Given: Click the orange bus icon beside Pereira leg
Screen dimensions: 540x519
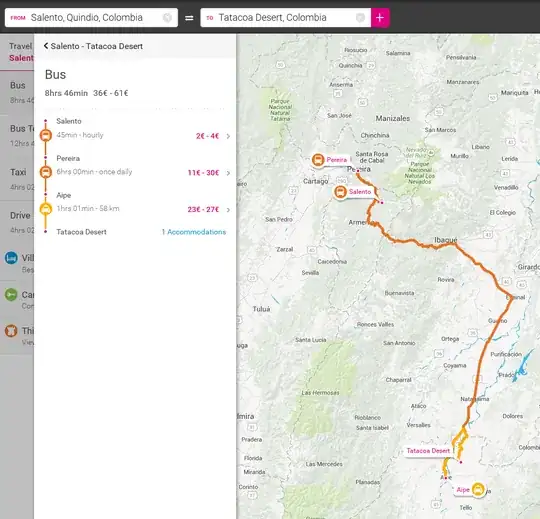Looking at the screenshot, I should (x=46, y=172).
